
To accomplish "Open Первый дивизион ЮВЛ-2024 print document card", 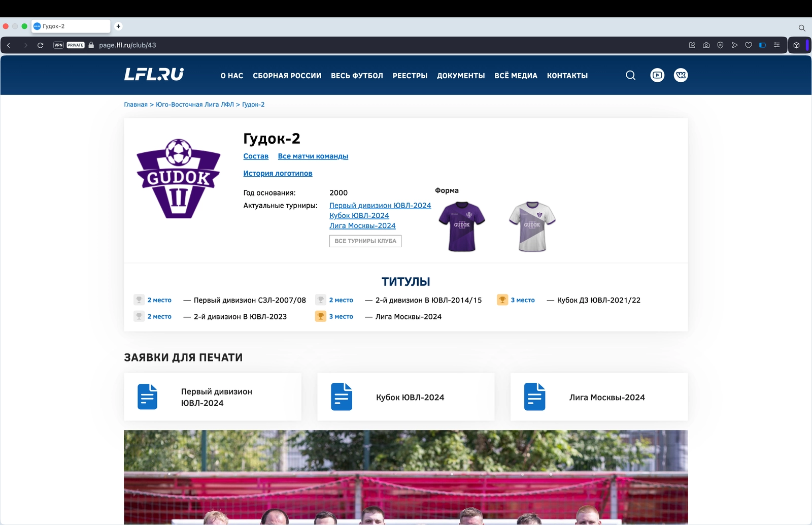I will (213, 397).
